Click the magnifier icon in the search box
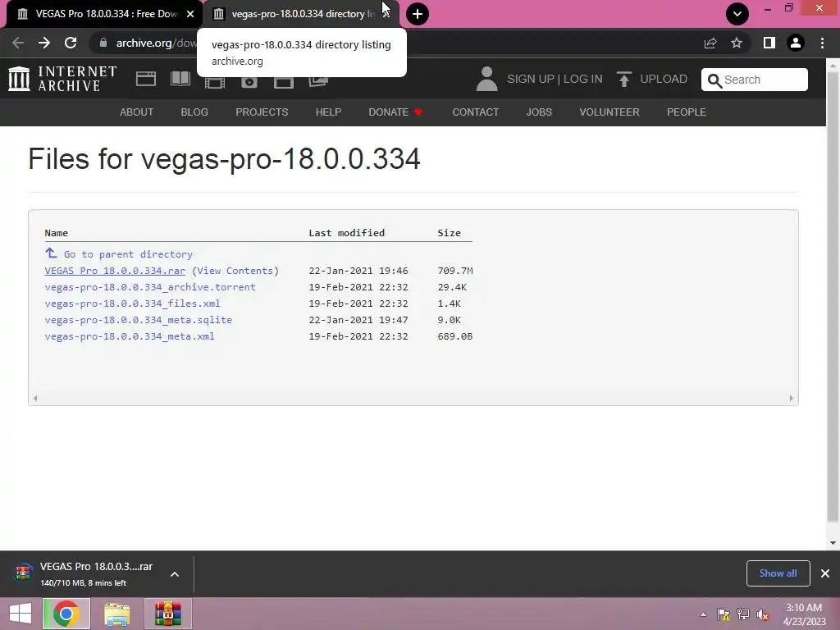The image size is (840, 630). 714,80
